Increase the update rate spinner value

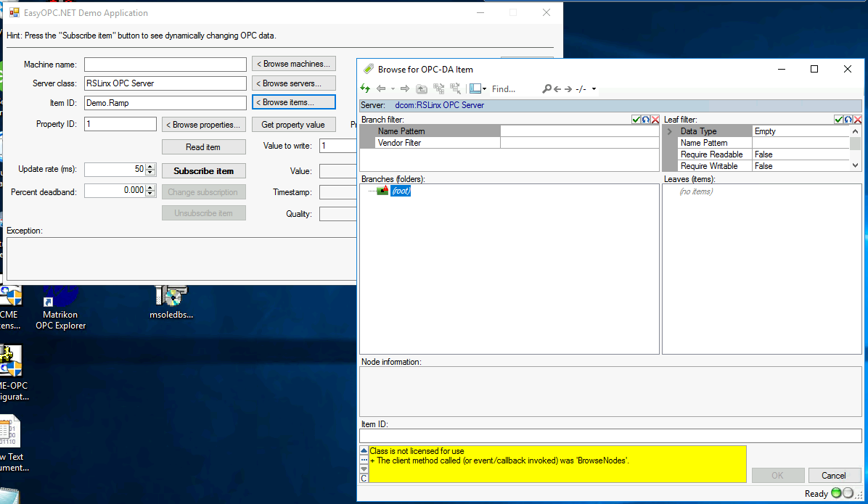(151, 166)
